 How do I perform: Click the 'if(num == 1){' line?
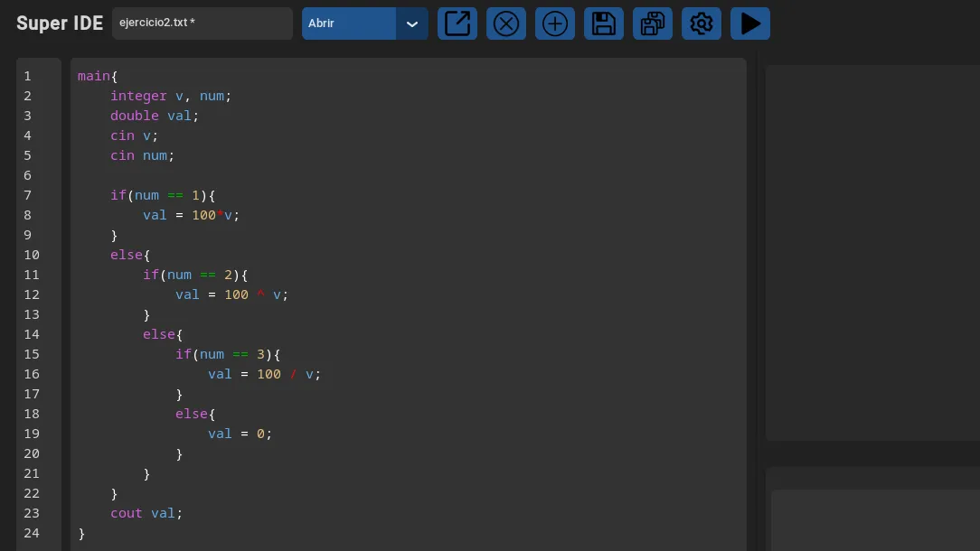tap(163, 195)
